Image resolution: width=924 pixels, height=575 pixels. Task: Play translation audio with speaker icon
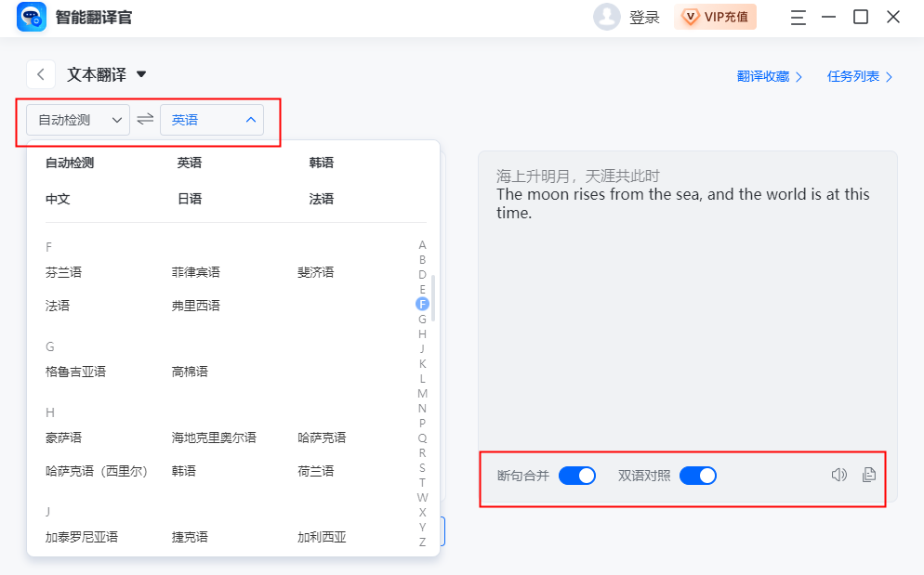click(839, 475)
